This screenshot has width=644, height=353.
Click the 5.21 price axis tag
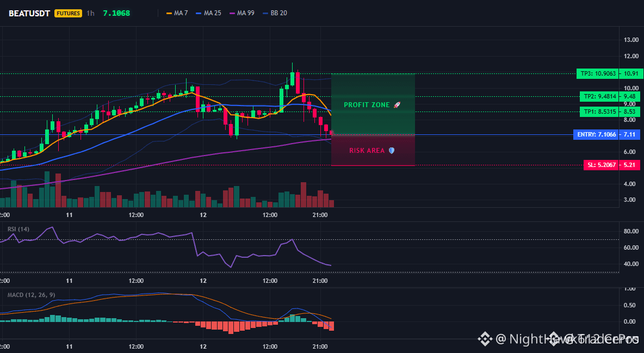click(x=629, y=165)
